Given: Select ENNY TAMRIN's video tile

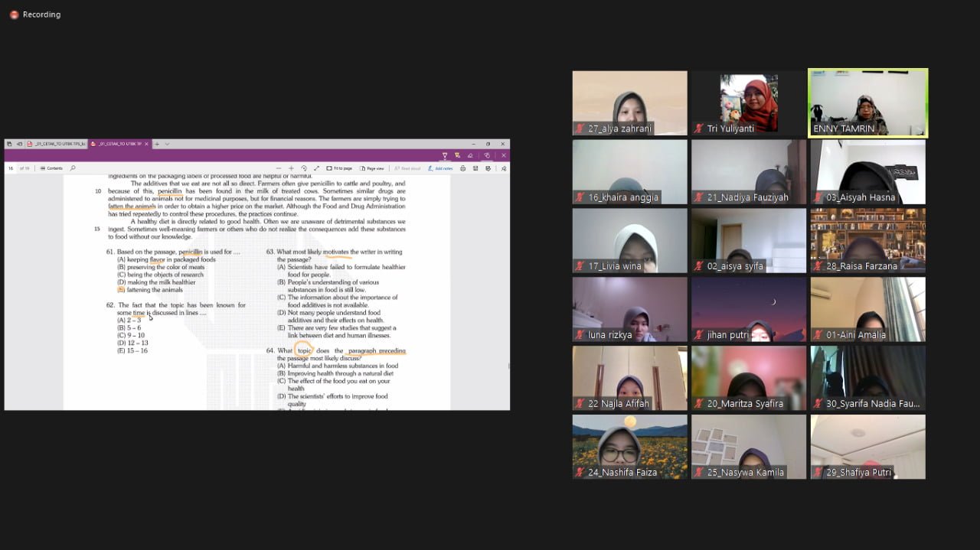Looking at the screenshot, I should (868, 103).
